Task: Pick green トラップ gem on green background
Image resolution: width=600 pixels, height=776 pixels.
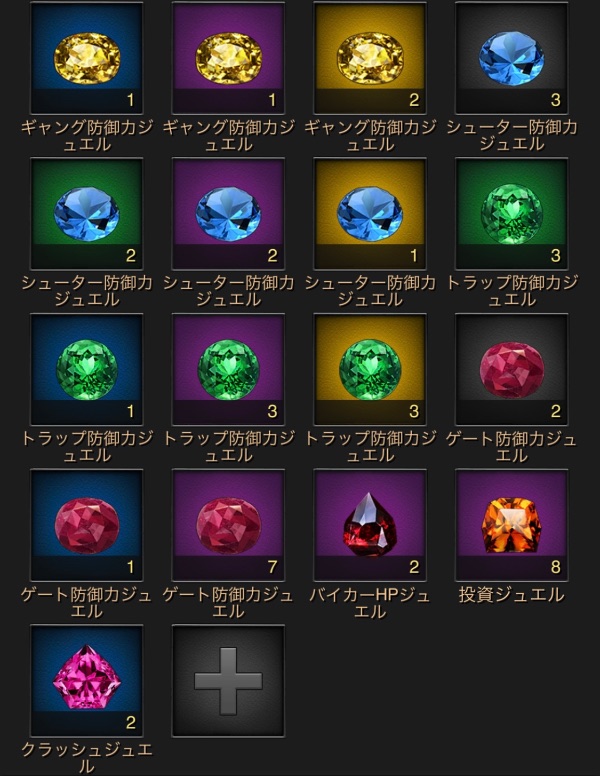Action: (511, 214)
